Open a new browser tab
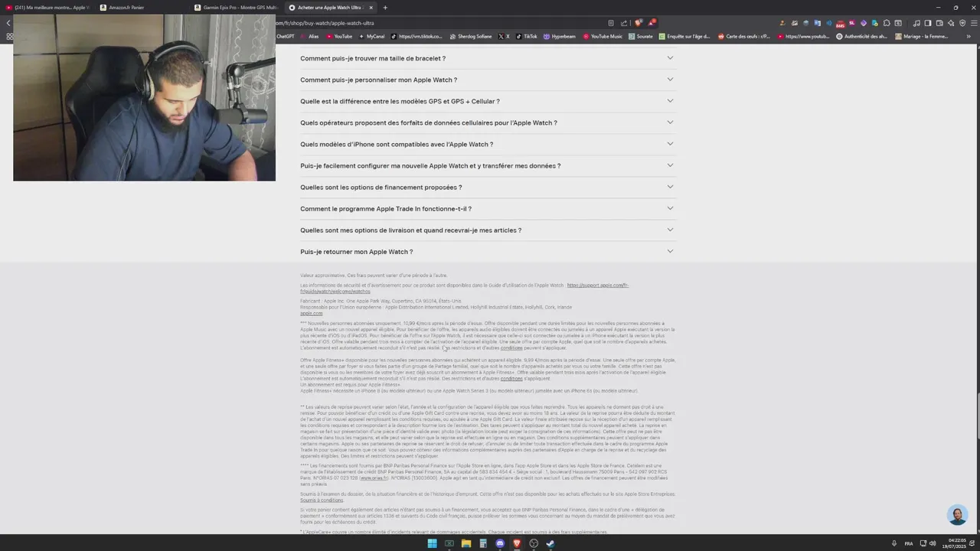Image resolution: width=980 pixels, height=551 pixels. [x=385, y=8]
